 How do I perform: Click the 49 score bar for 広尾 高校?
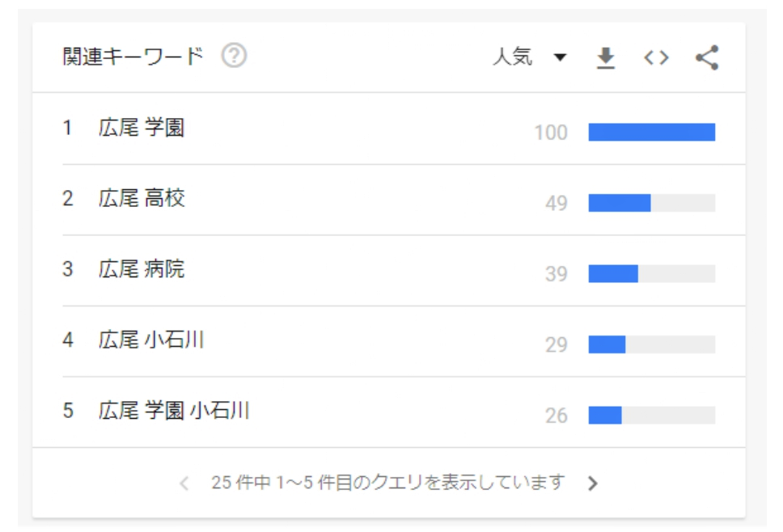tap(652, 203)
